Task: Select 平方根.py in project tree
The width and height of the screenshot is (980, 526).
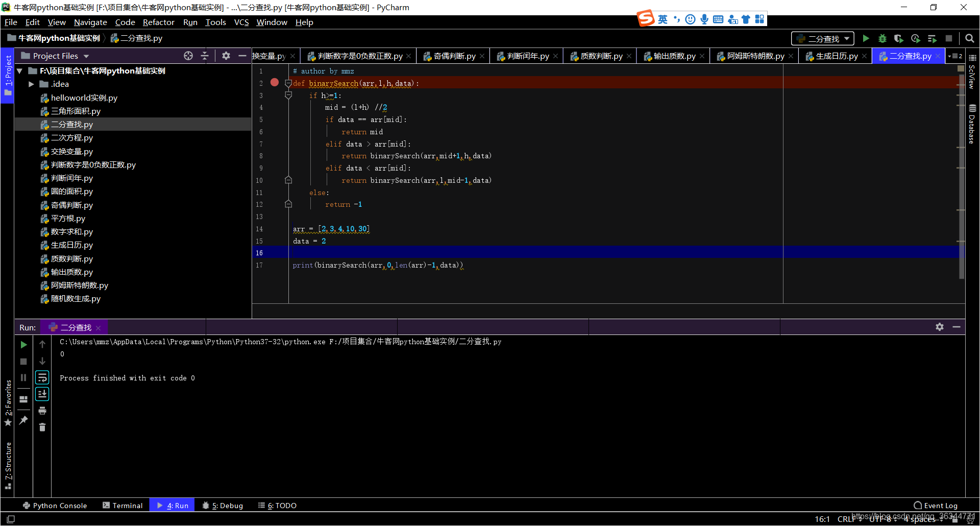Action: 68,219
